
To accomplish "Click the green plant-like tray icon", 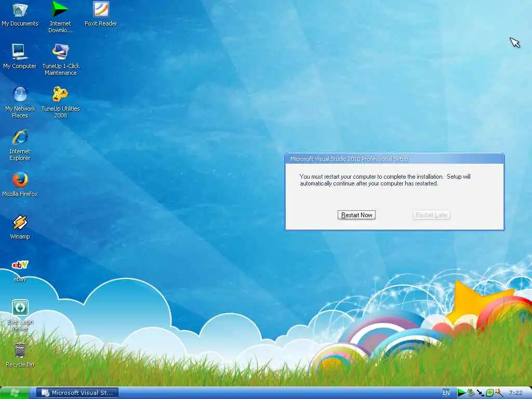I will click(471, 393).
